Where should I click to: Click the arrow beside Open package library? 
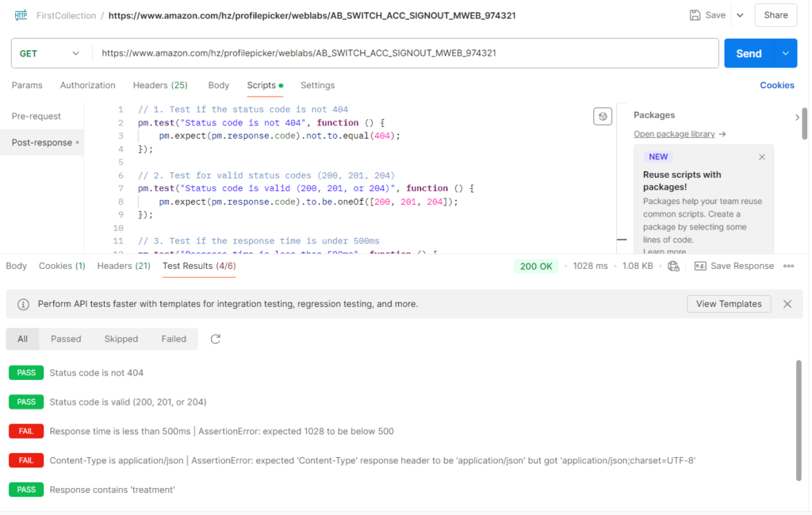click(x=722, y=134)
